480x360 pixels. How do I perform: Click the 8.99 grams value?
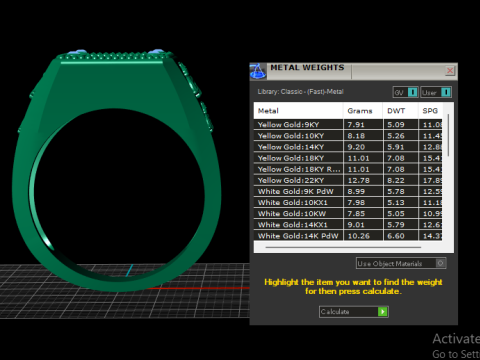point(356,191)
